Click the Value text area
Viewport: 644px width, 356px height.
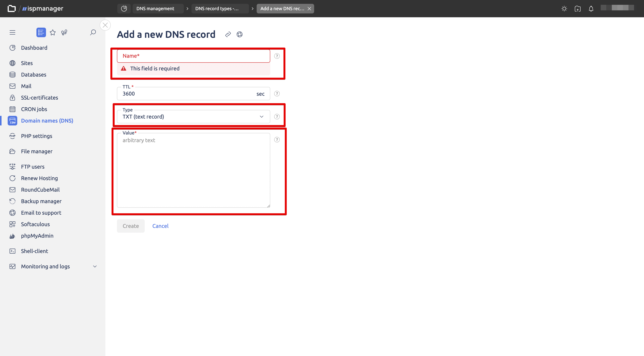tap(193, 170)
